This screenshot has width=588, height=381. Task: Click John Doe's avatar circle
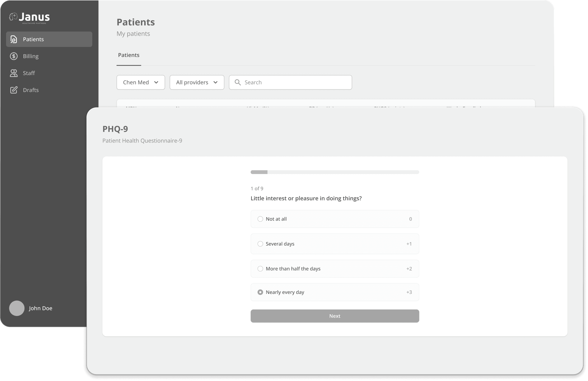coord(17,308)
